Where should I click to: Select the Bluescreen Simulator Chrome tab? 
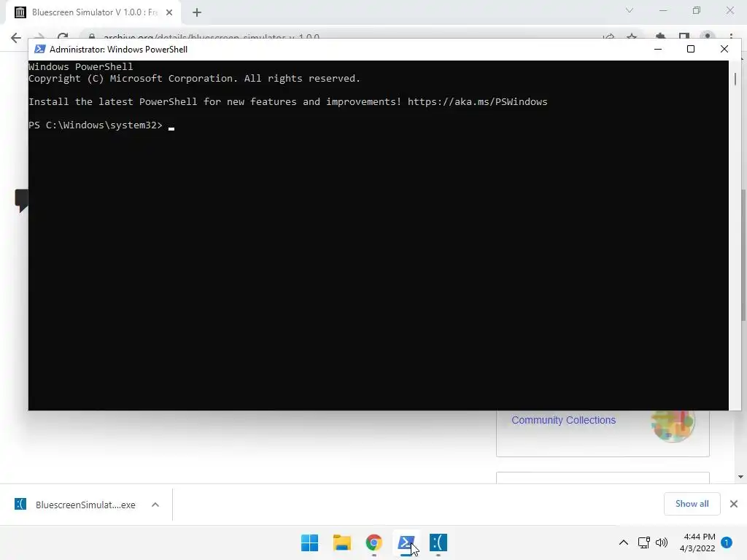[x=93, y=12]
